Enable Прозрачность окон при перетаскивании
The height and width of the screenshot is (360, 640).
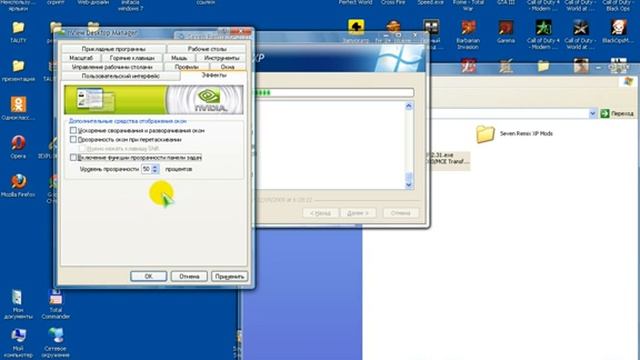pos(73,140)
